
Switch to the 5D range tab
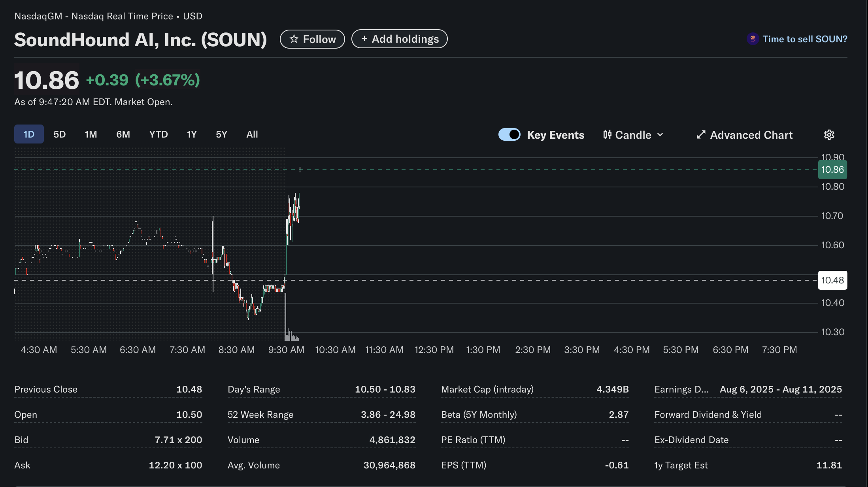(x=60, y=134)
